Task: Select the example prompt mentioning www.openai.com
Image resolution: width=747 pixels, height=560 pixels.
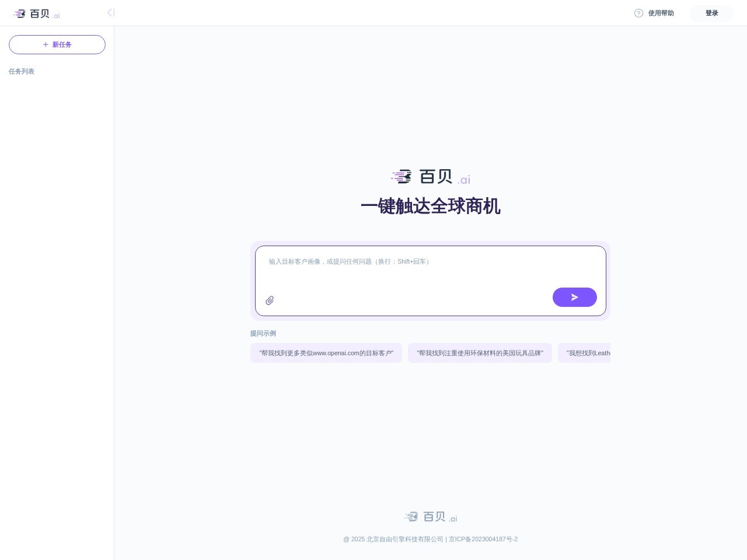Action: tap(326, 353)
